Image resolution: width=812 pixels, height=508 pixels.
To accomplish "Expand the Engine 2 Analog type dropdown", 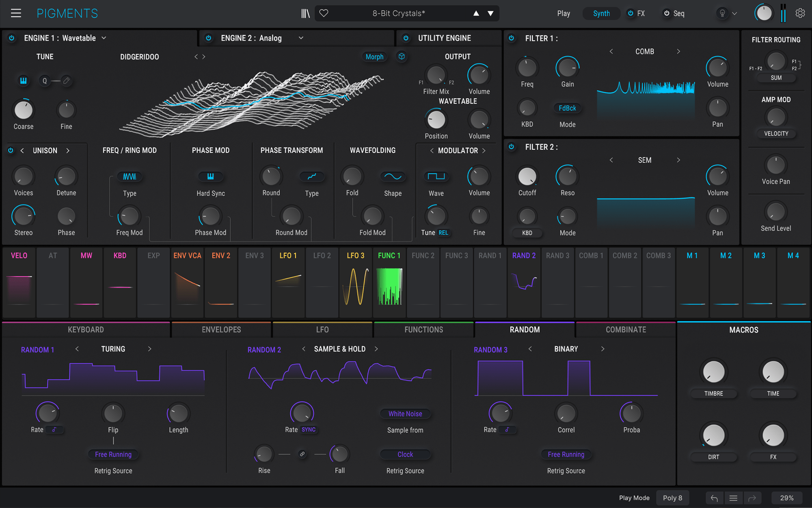I will click(x=301, y=38).
